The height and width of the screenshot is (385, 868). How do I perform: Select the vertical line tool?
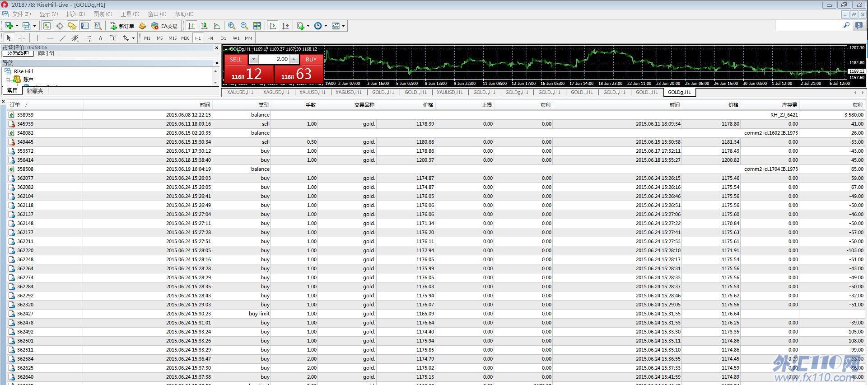(x=37, y=38)
